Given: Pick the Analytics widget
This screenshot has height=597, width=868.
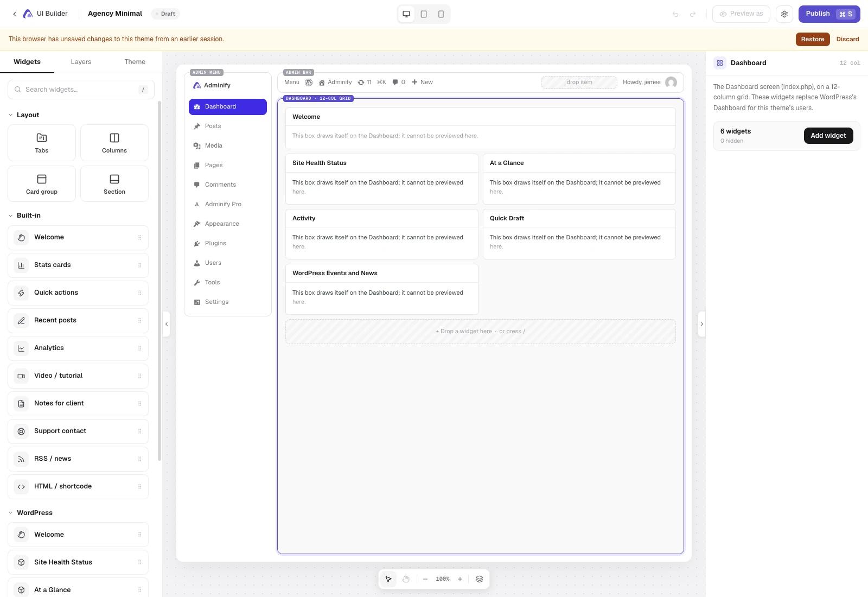Looking at the screenshot, I should (78, 348).
